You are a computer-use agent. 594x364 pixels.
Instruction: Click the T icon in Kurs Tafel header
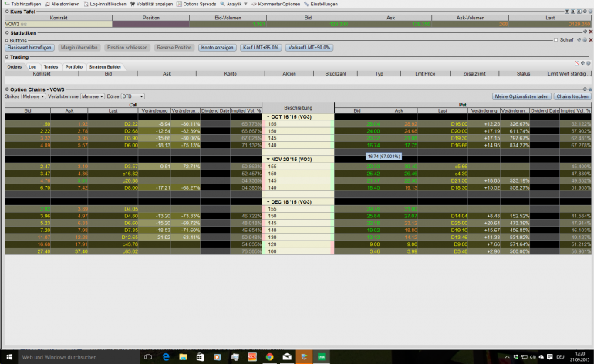point(567,12)
